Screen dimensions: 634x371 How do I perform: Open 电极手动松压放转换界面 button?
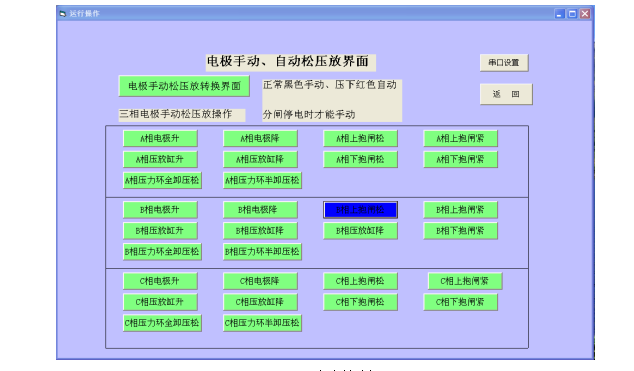click(184, 86)
